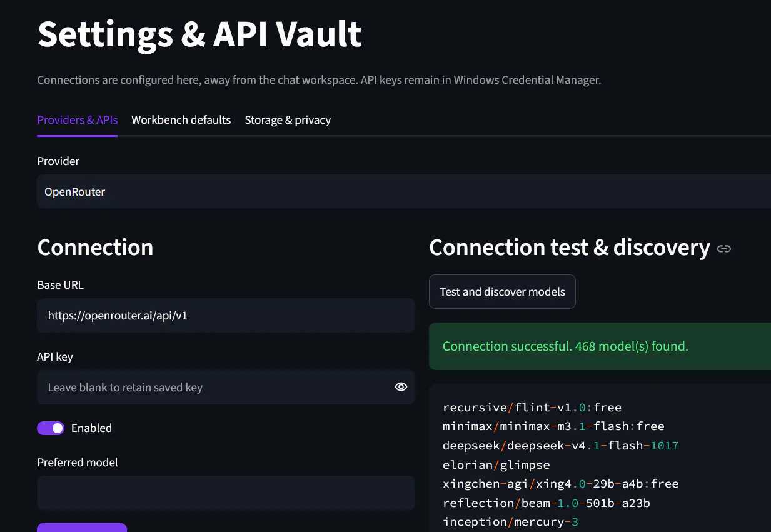Open the Storage & privacy tab
This screenshot has height=532, width=771.
[288, 120]
